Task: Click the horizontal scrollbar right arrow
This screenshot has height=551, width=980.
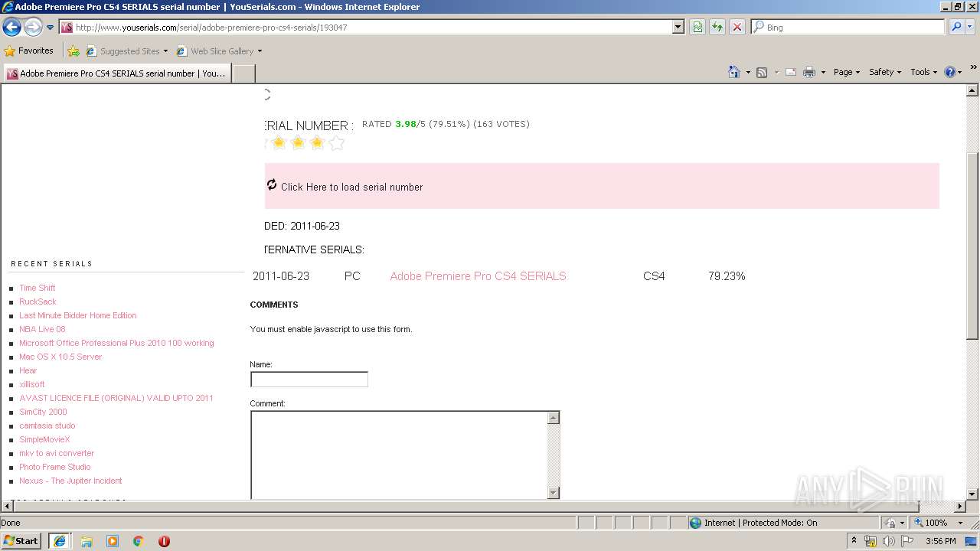Action: pyautogui.click(x=959, y=506)
